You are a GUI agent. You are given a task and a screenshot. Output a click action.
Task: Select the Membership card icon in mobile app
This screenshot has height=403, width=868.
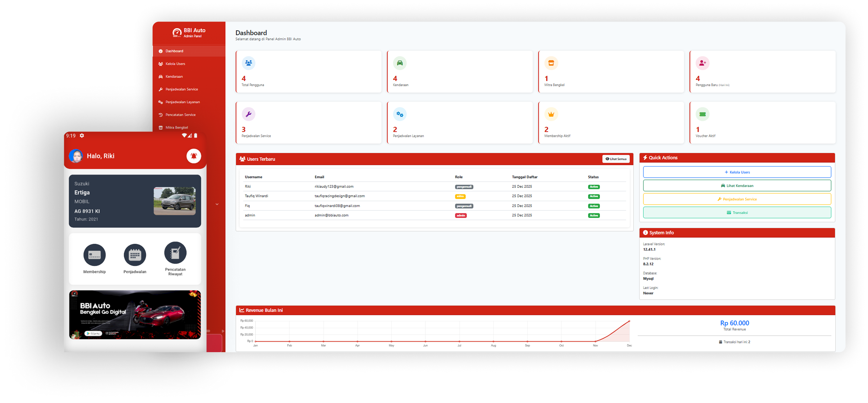pyautogui.click(x=94, y=255)
